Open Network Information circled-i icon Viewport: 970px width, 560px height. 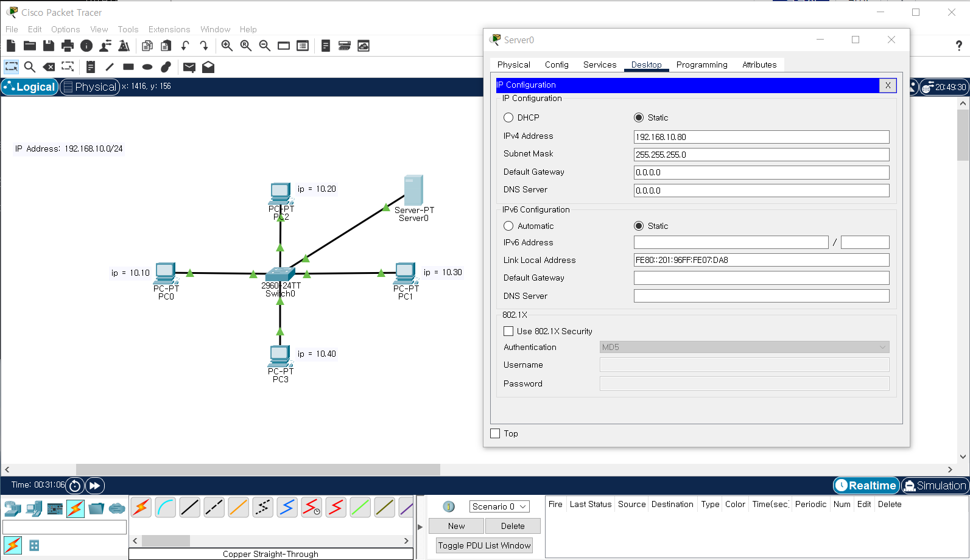pos(86,46)
